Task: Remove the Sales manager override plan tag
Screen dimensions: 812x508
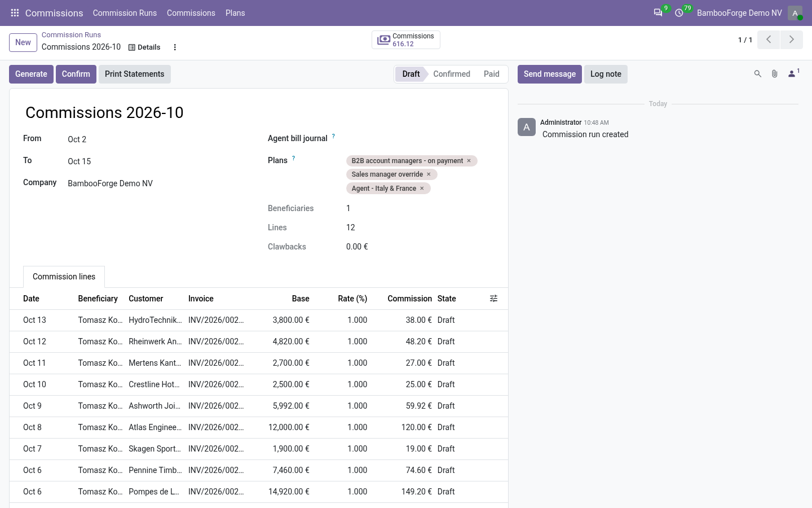Action: (429, 174)
